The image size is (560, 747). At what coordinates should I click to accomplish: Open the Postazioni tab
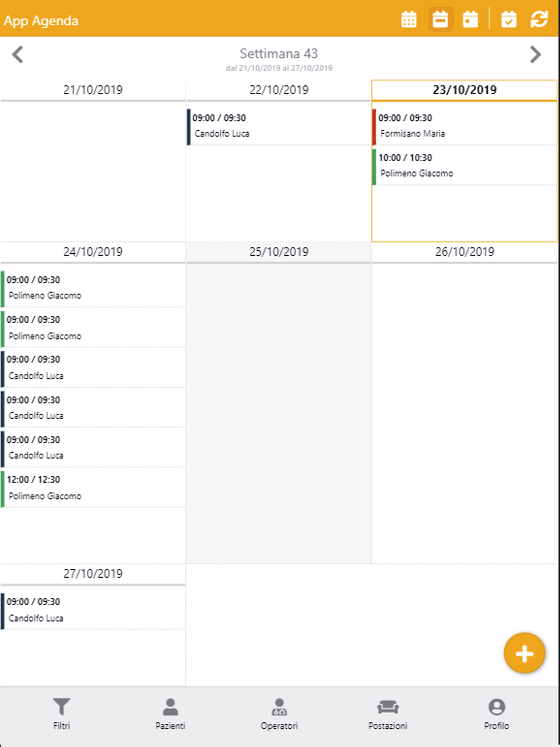(388, 714)
